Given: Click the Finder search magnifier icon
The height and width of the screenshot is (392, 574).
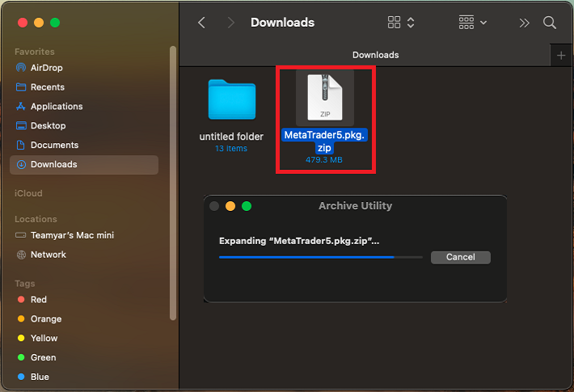Looking at the screenshot, I should pos(550,23).
